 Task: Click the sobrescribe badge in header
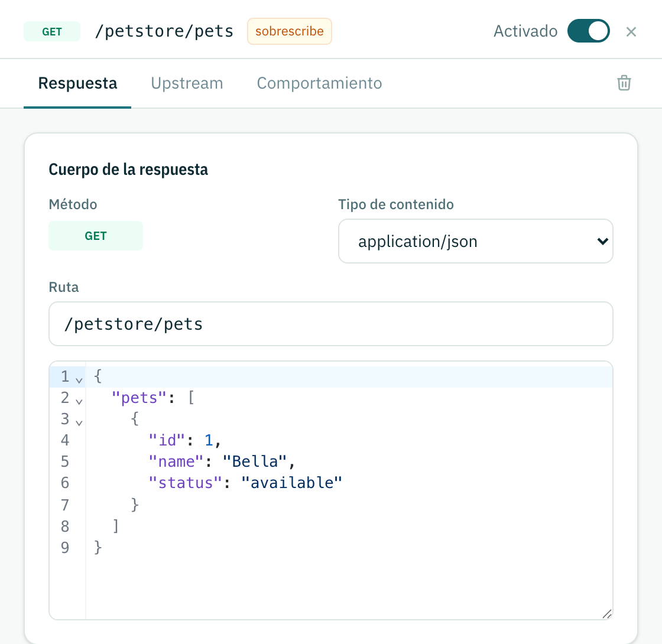point(289,31)
